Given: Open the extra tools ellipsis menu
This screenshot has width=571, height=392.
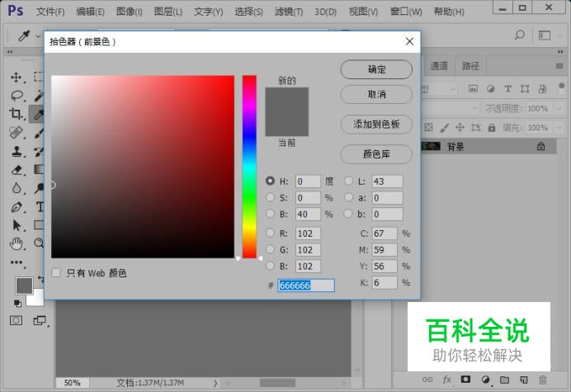Looking at the screenshot, I should [17, 262].
